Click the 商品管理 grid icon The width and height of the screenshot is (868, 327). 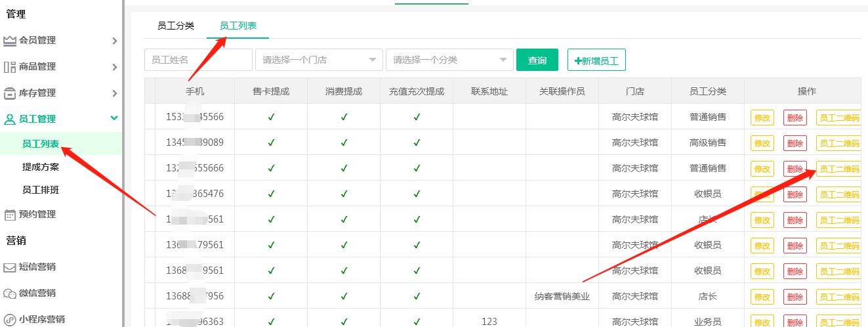(x=10, y=67)
